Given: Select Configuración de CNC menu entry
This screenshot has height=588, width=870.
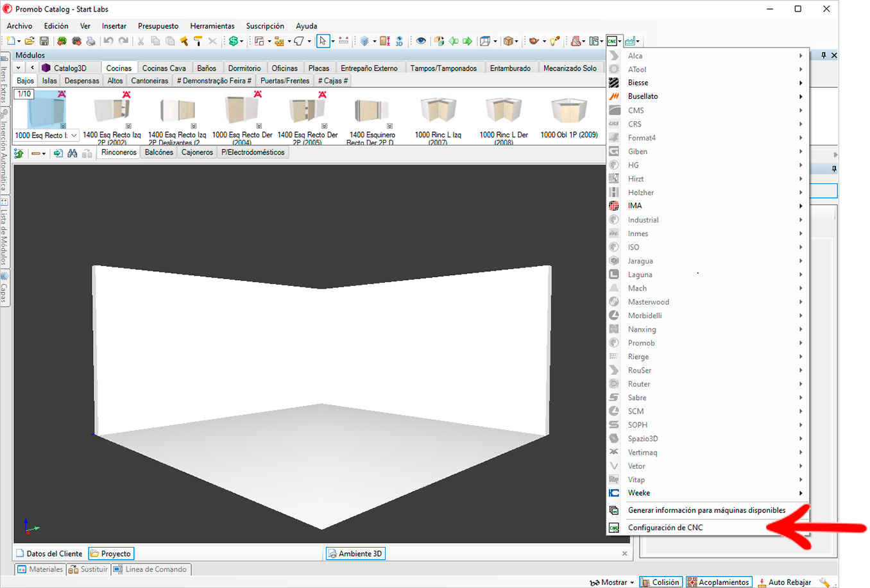Looking at the screenshot, I should [708, 528].
